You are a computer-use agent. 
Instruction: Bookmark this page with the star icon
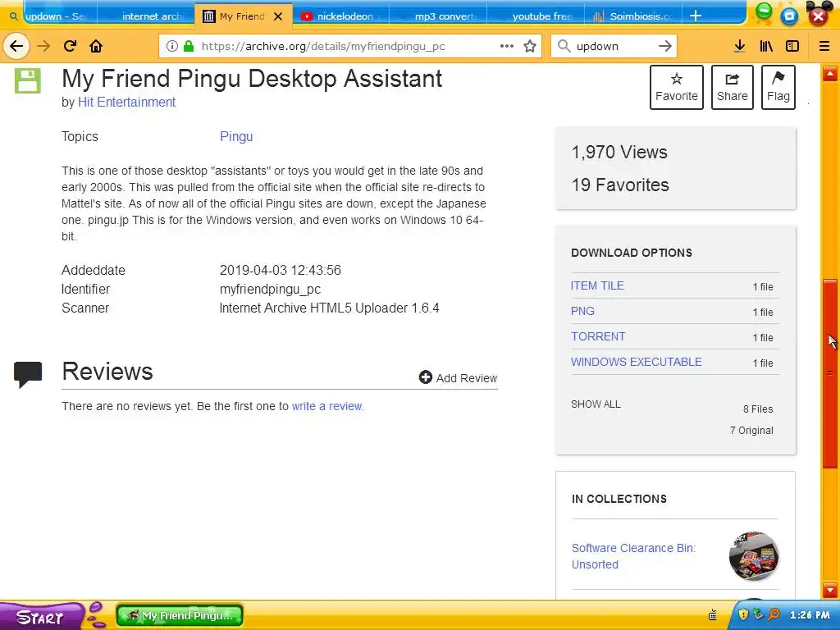point(530,46)
